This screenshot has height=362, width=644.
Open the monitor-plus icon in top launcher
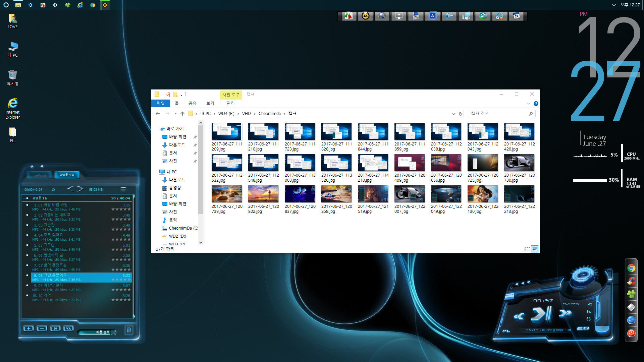coord(399,16)
